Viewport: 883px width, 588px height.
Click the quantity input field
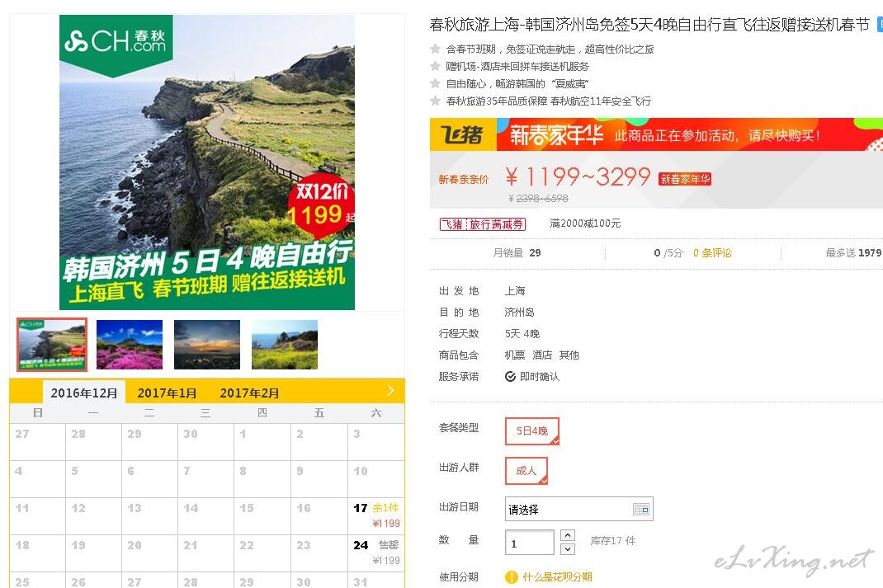click(529, 543)
